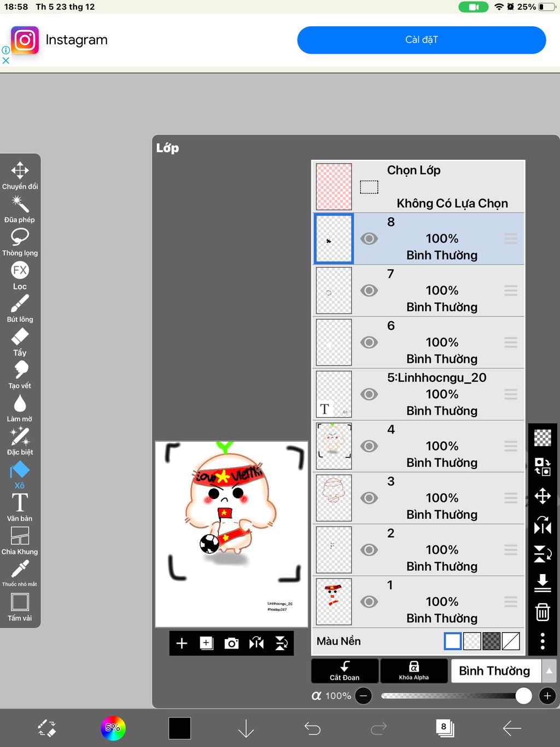This screenshot has height=747, width=560.
Task: Click the Cài đặt install button
Action: coord(422,40)
